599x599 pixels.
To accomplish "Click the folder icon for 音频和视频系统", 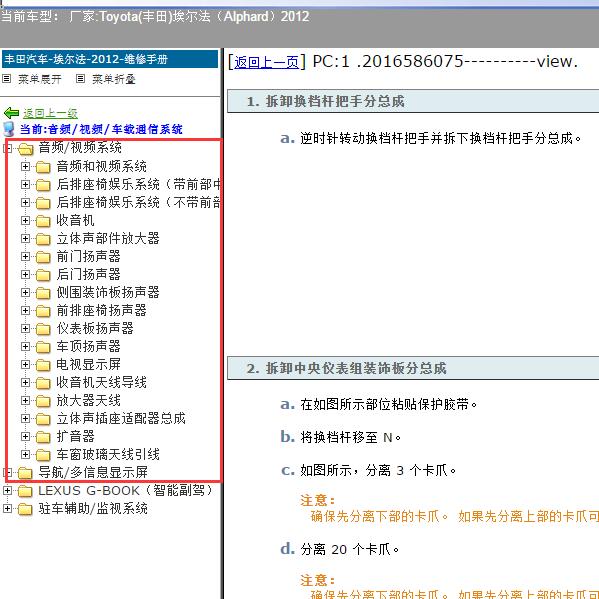I will point(43,167).
